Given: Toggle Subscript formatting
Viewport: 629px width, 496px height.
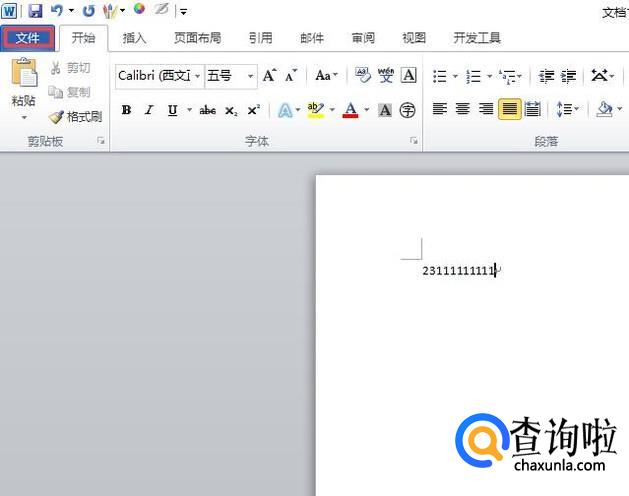Looking at the screenshot, I should (x=231, y=111).
